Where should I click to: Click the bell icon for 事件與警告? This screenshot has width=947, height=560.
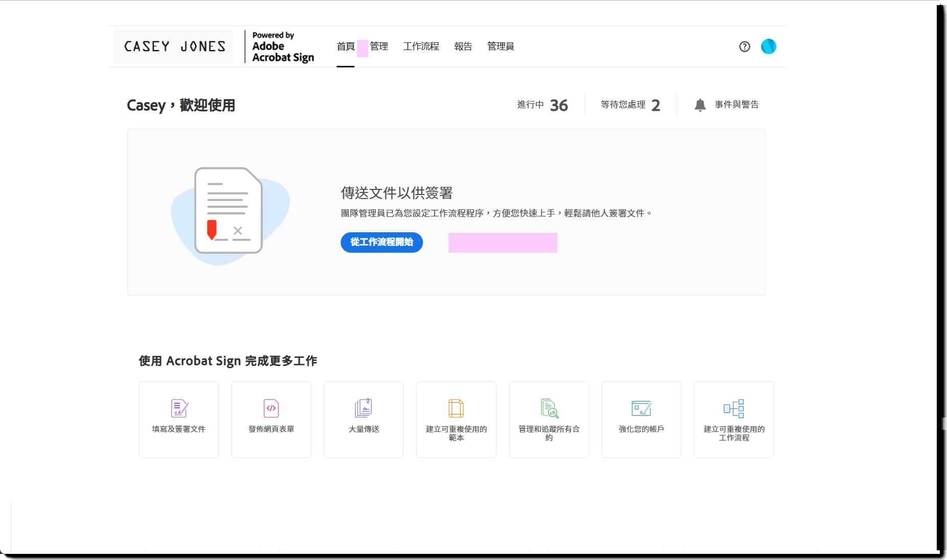700,105
